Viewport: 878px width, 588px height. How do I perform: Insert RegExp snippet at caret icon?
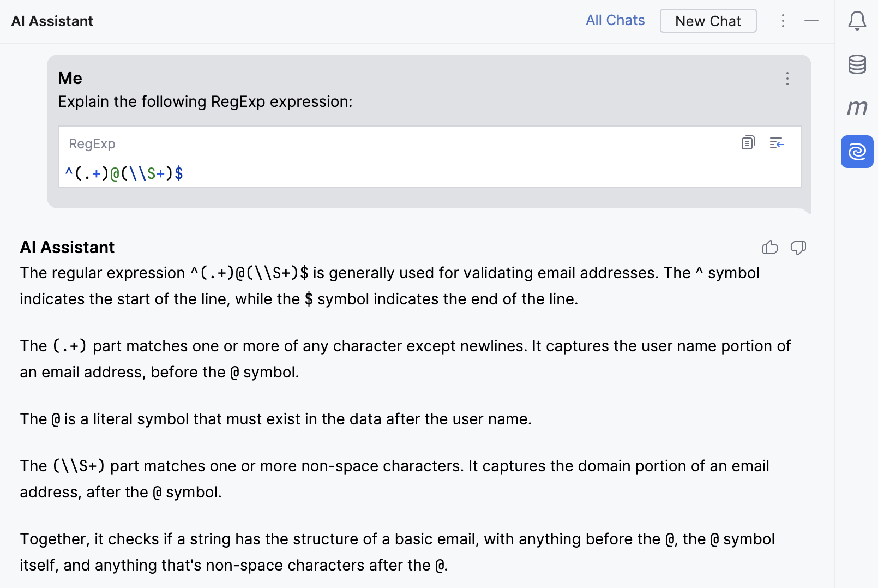777,143
